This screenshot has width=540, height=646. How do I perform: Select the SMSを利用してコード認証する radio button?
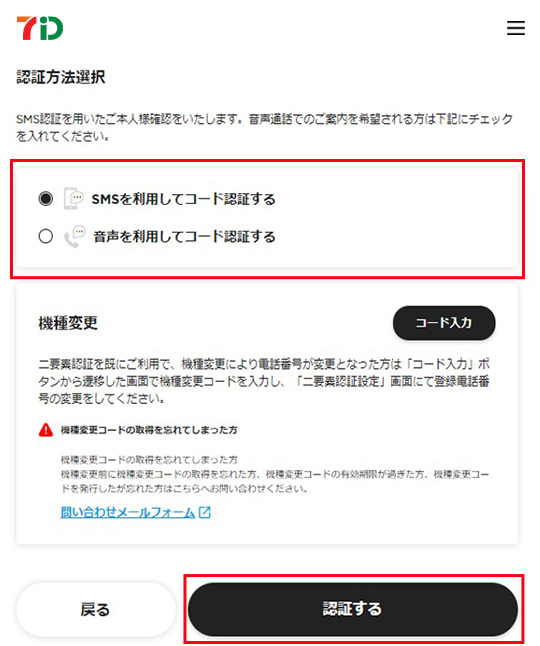coord(46,199)
